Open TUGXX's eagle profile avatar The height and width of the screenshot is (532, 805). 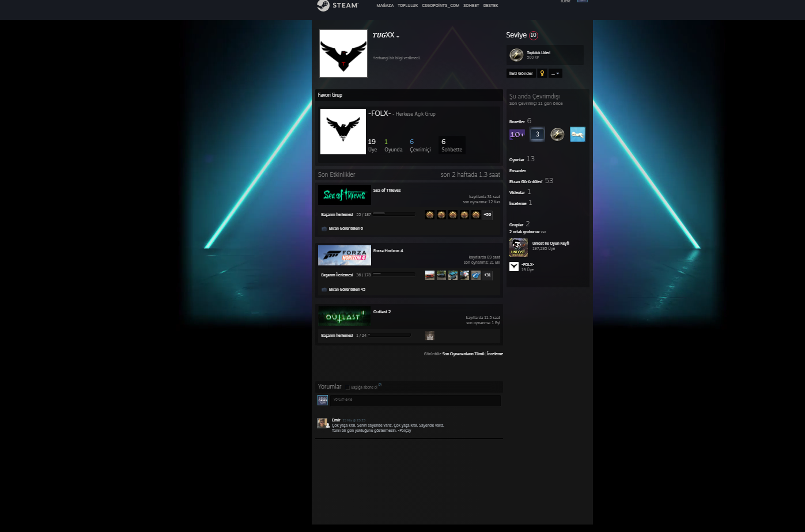[343, 54]
